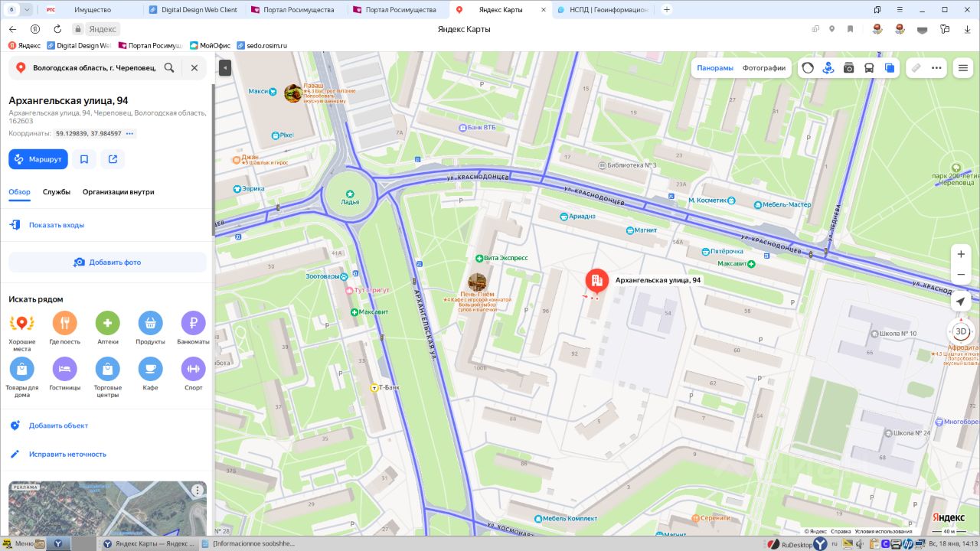The width and height of the screenshot is (980, 551).
Task: Open Условия использования link on the map
Action: [x=884, y=531]
